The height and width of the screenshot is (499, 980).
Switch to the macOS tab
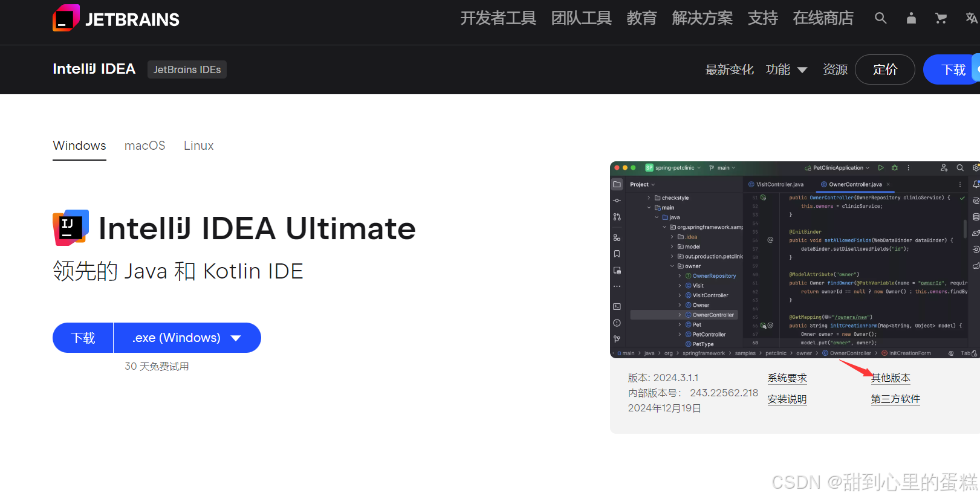click(x=145, y=146)
